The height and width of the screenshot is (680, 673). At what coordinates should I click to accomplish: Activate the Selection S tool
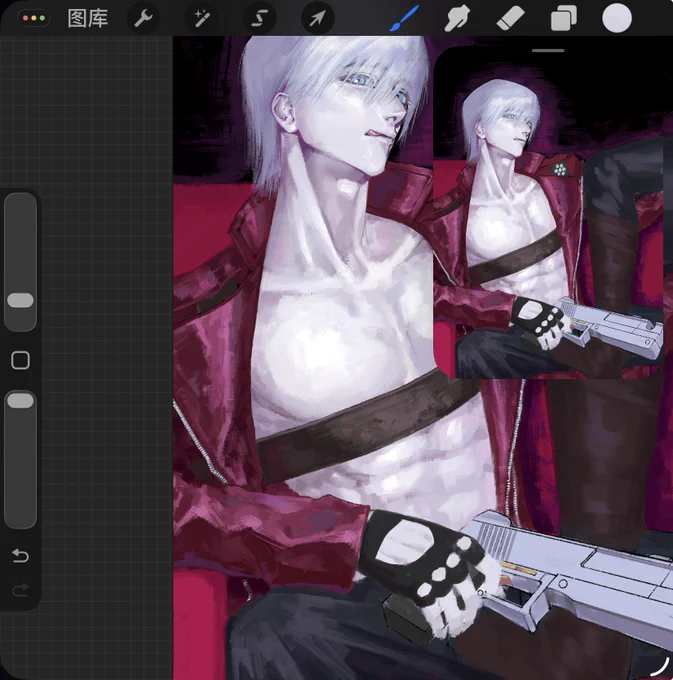(x=260, y=19)
